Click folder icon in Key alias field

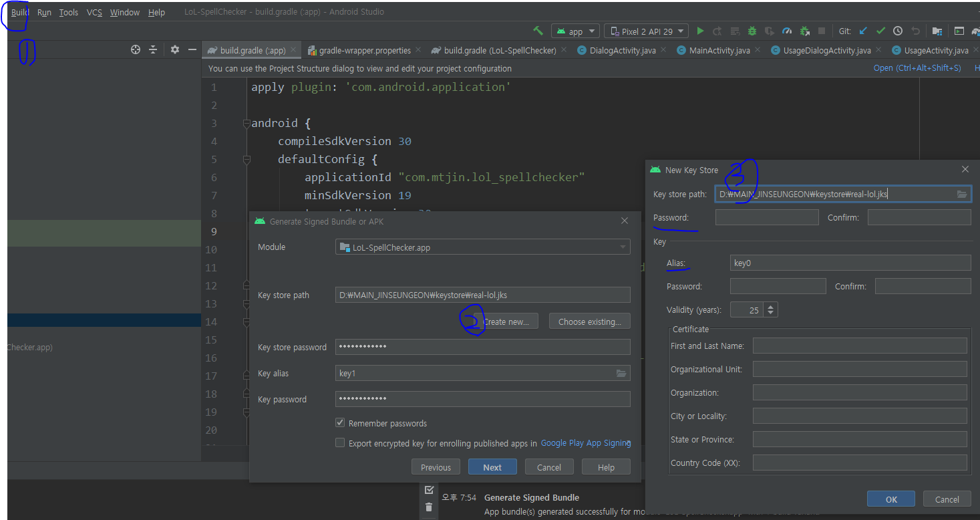pos(621,373)
